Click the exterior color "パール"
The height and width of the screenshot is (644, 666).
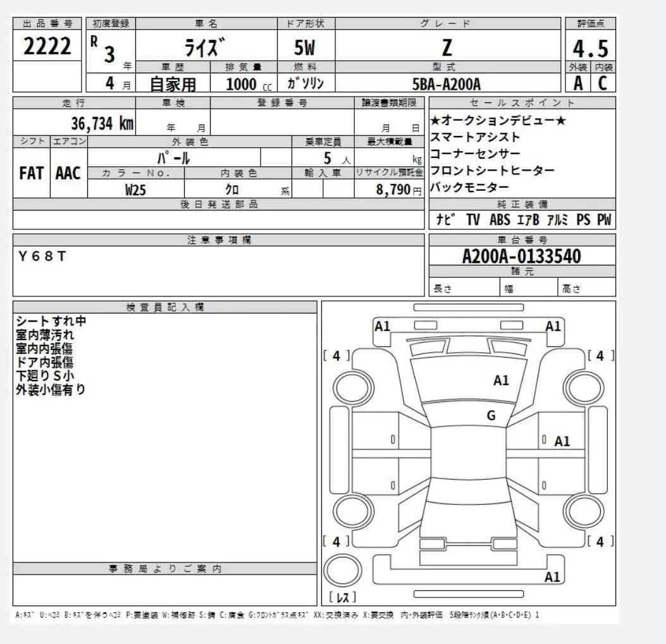173,157
